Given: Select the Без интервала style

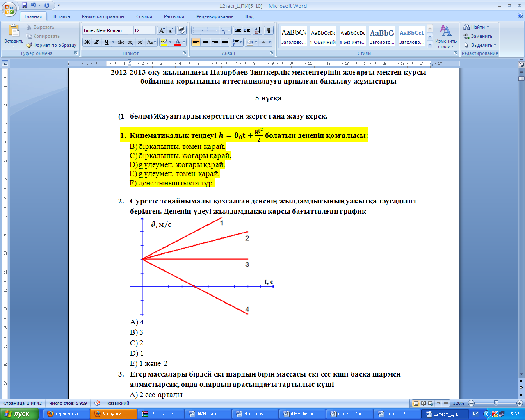Looking at the screenshot, I should click(352, 37).
